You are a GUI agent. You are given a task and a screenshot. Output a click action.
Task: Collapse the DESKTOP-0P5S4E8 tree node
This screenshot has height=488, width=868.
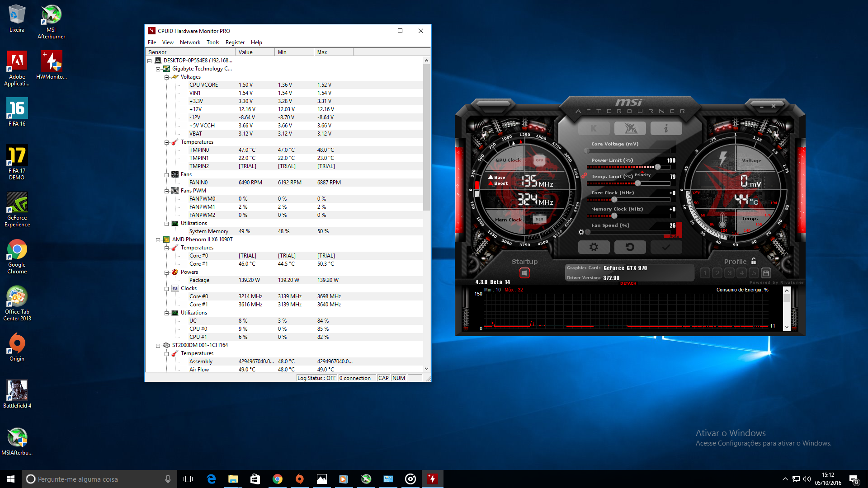pyautogui.click(x=149, y=61)
